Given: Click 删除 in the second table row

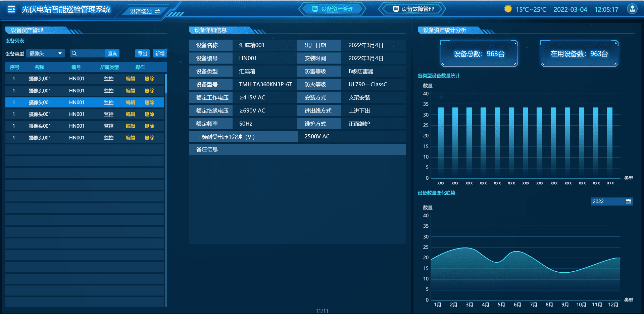Looking at the screenshot, I should [x=150, y=91].
